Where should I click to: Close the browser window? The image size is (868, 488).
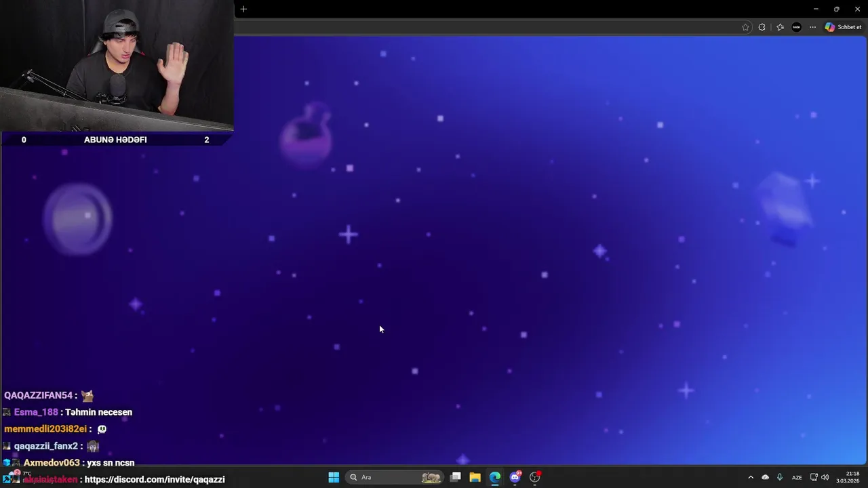point(857,9)
